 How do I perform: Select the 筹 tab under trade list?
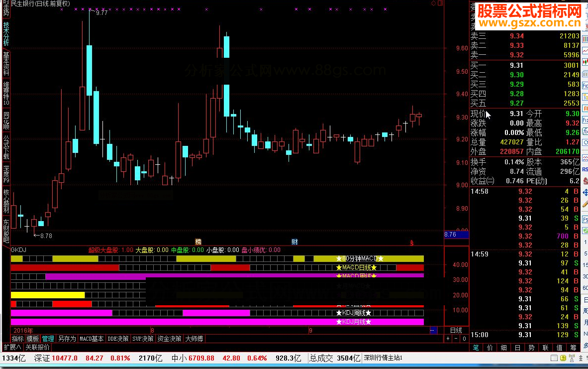[574, 348]
